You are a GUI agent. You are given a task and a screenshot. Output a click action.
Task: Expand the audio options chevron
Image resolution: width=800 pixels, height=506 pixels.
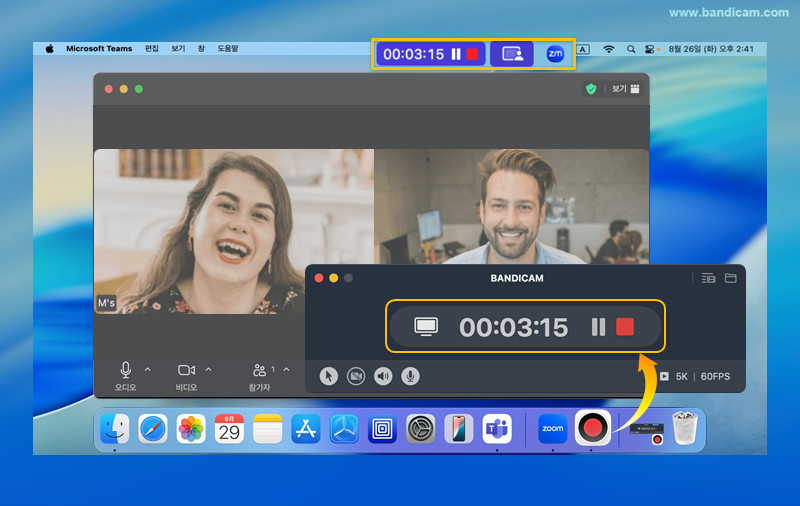[x=148, y=369]
